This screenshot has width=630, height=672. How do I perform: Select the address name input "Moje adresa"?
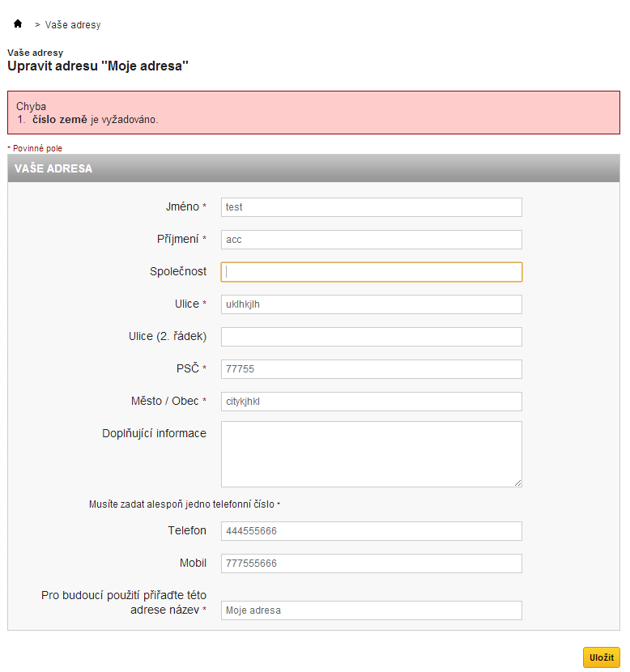tap(371, 610)
